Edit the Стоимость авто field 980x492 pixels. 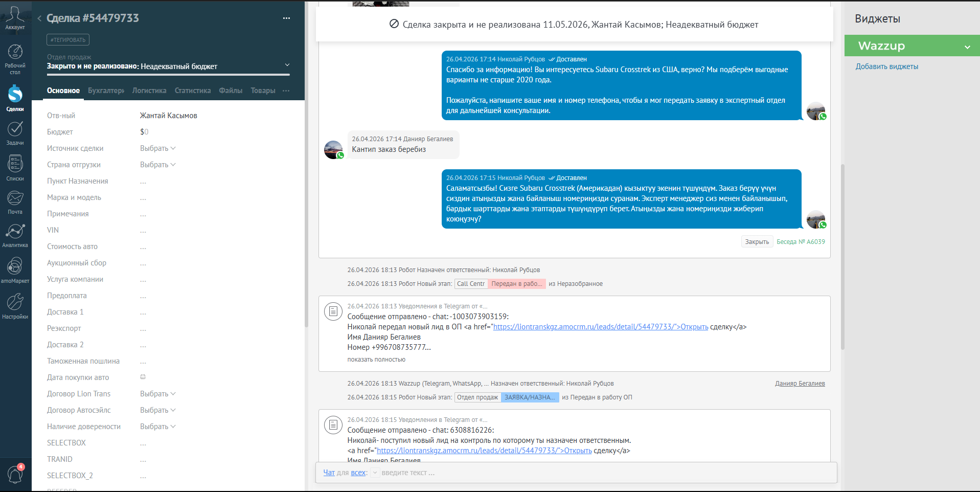(x=215, y=247)
